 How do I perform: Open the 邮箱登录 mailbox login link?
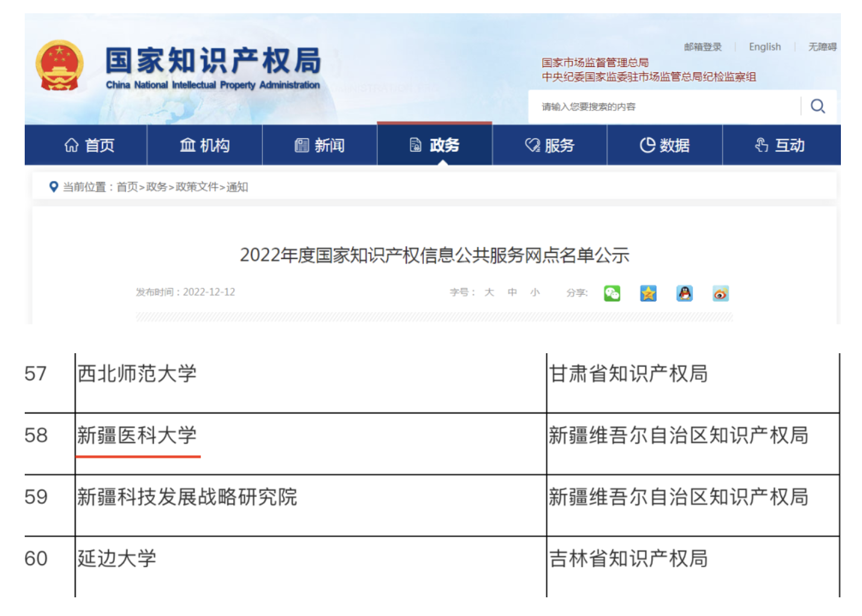pyautogui.click(x=702, y=47)
